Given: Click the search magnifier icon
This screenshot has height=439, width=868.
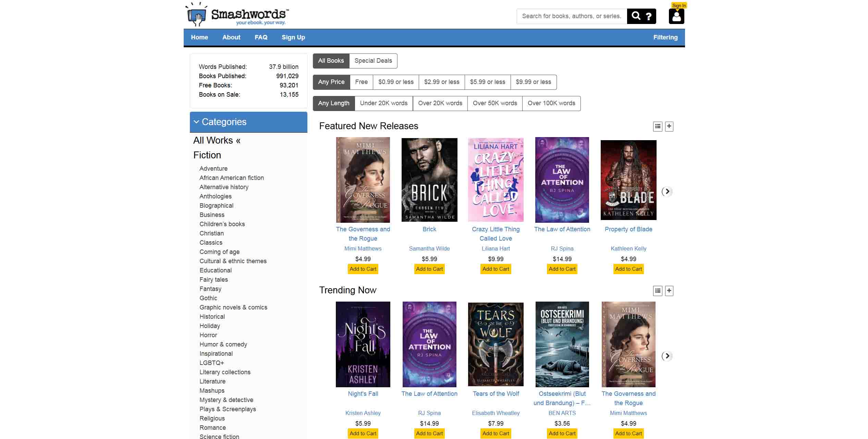Looking at the screenshot, I should 636,16.
